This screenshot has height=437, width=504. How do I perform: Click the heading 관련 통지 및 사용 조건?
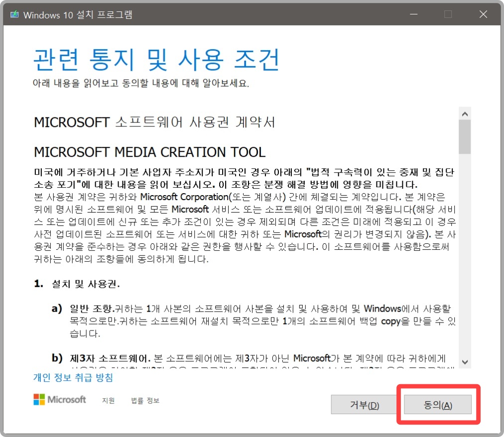click(x=156, y=59)
